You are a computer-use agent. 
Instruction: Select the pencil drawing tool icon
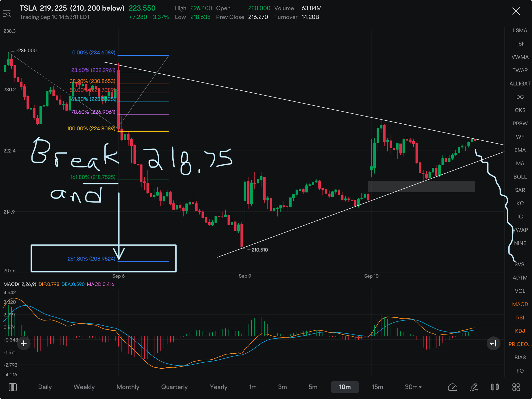[x=474, y=387]
